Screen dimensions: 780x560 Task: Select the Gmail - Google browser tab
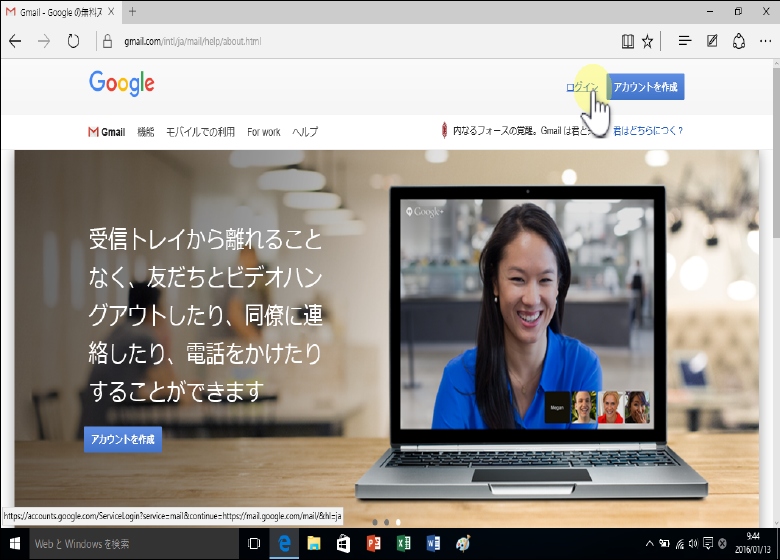[61, 12]
